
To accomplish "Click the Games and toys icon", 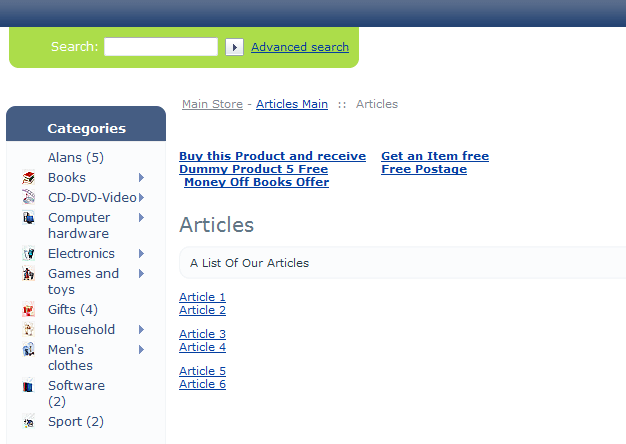I will point(28,274).
